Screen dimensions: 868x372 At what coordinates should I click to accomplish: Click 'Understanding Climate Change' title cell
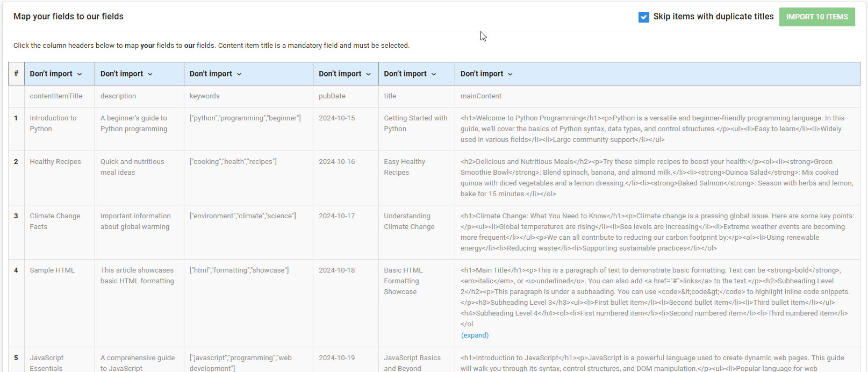417,232
